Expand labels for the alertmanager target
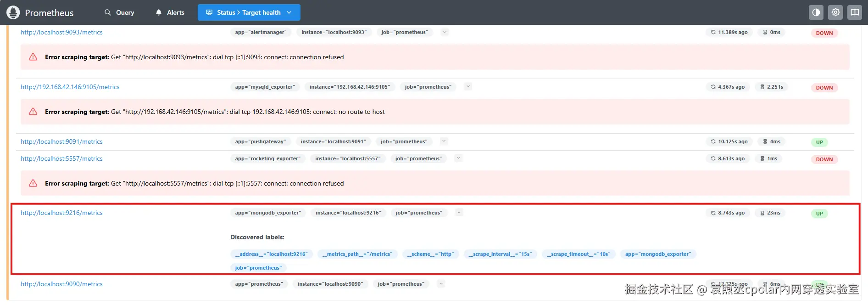Screen dimensions: 868x305 pos(445,32)
